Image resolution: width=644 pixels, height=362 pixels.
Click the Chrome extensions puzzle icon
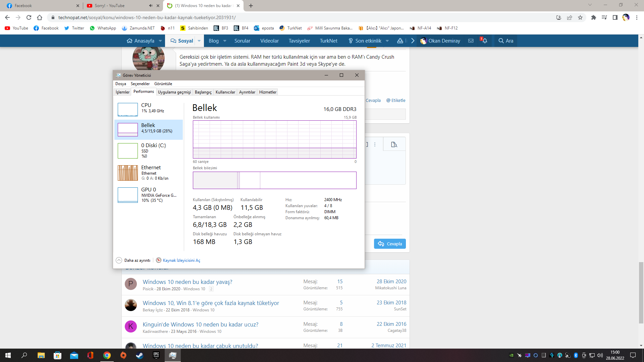pos(593,17)
